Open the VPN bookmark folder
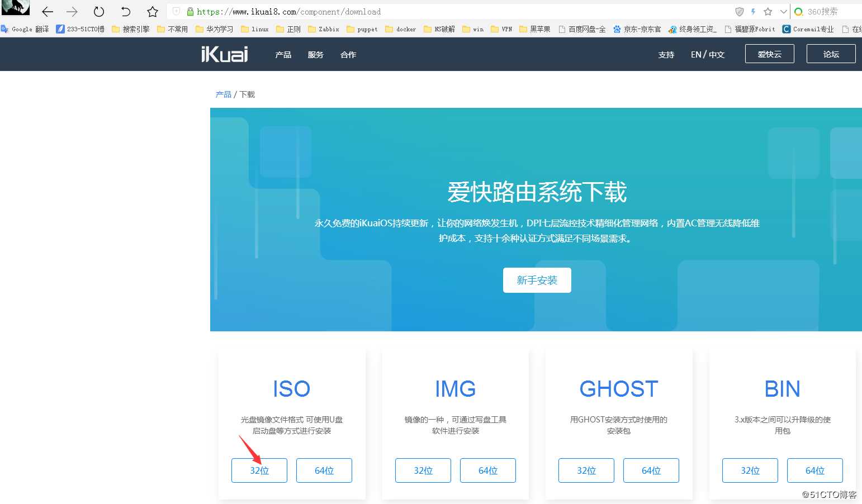Image resolution: width=862 pixels, height=504 pixels. pos(501,29)
